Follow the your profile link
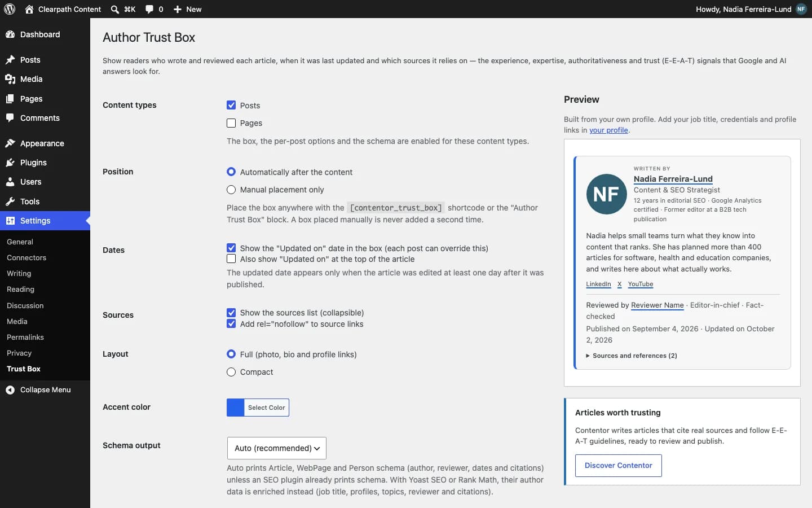This screenshot has height=508, width=812. [608, 130]
